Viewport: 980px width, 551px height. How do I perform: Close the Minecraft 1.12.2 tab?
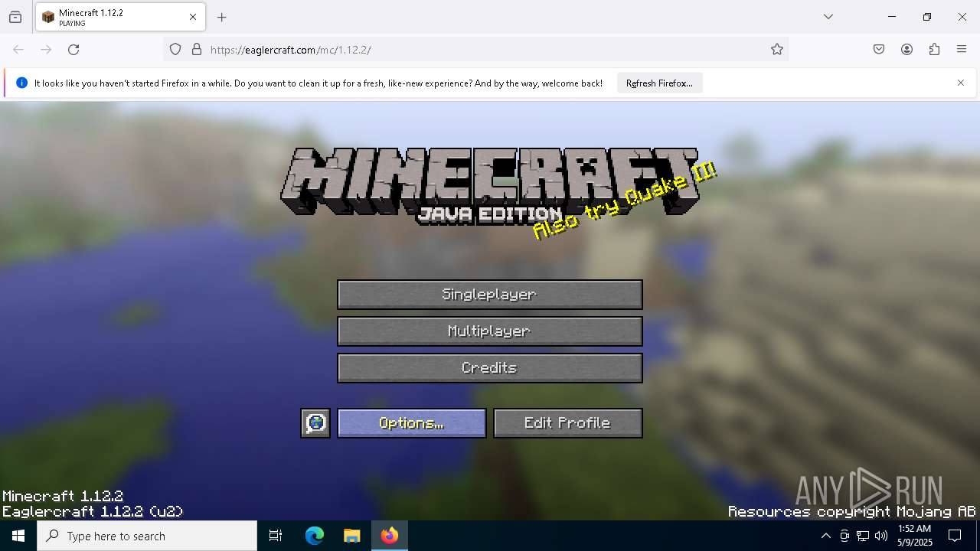point(193,17)
